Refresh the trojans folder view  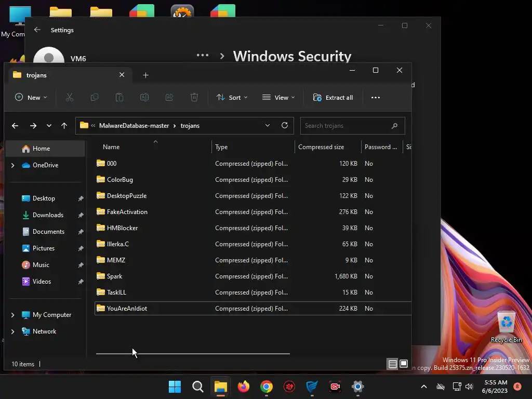point(285,125)
